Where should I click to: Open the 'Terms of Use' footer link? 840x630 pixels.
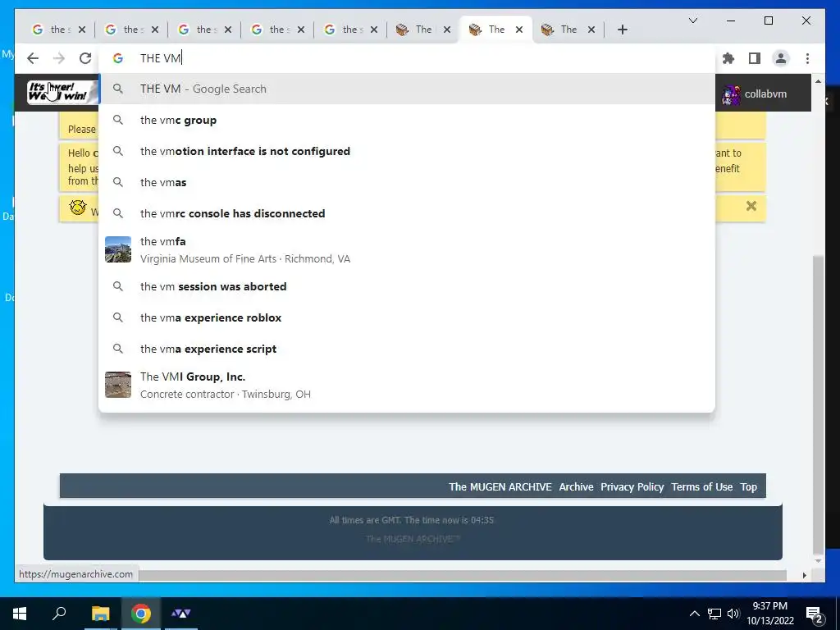pos(702,487)
